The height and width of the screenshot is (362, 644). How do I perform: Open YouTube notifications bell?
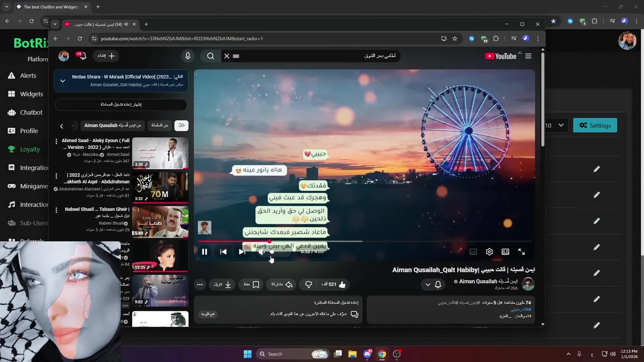(83, 56)
